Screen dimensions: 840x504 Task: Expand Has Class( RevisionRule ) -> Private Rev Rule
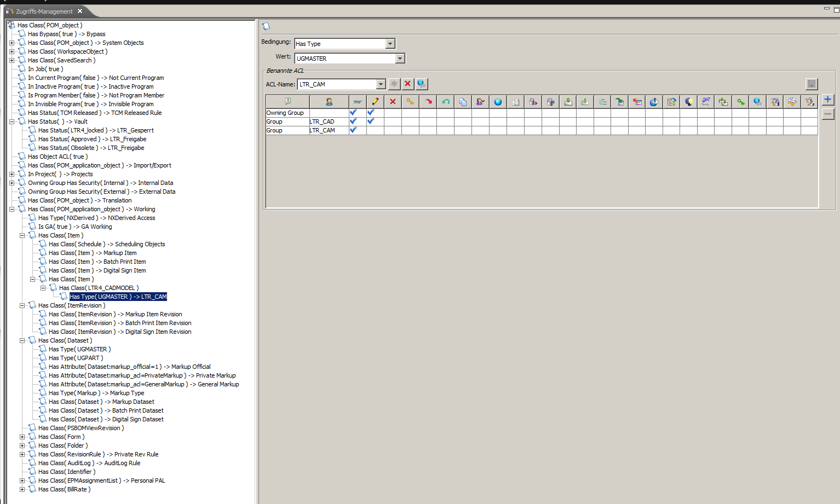[22, 454]
